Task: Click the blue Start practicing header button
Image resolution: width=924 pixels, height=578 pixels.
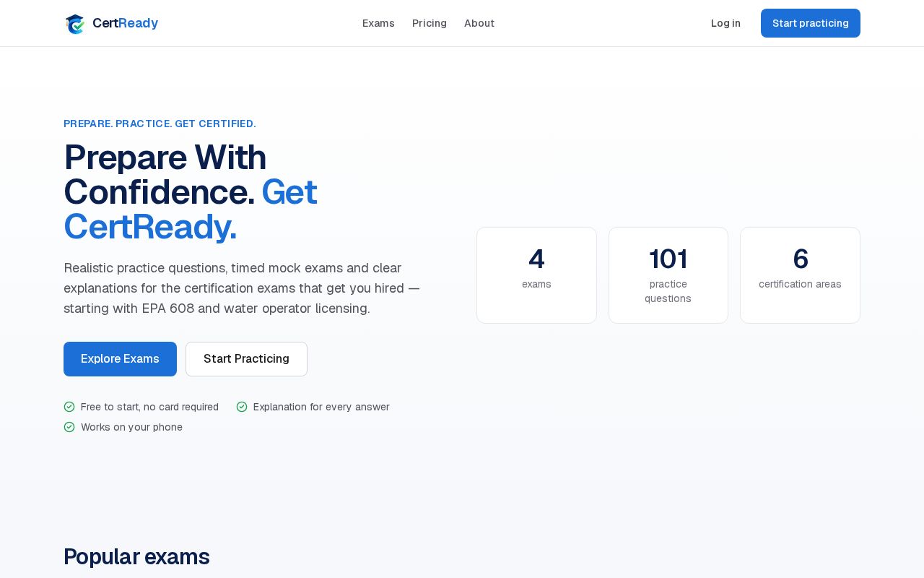Action: [811, 23]
